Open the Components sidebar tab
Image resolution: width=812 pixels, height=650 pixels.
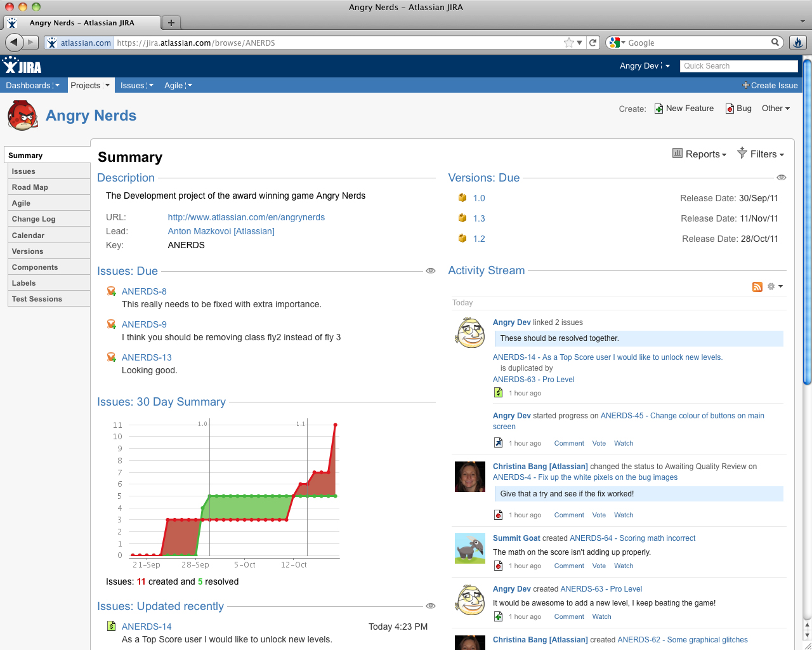49,267
